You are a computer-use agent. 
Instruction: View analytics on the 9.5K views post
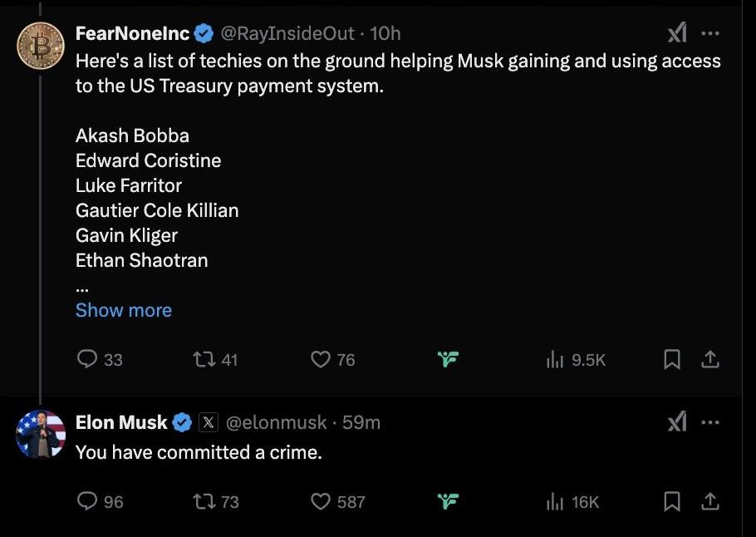tap(555, 359)
